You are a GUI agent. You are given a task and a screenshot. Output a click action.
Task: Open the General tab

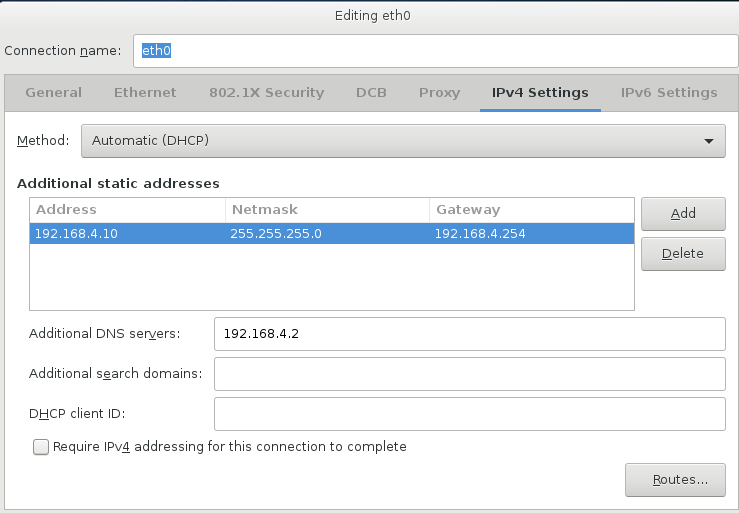click(x=53, y=93)
